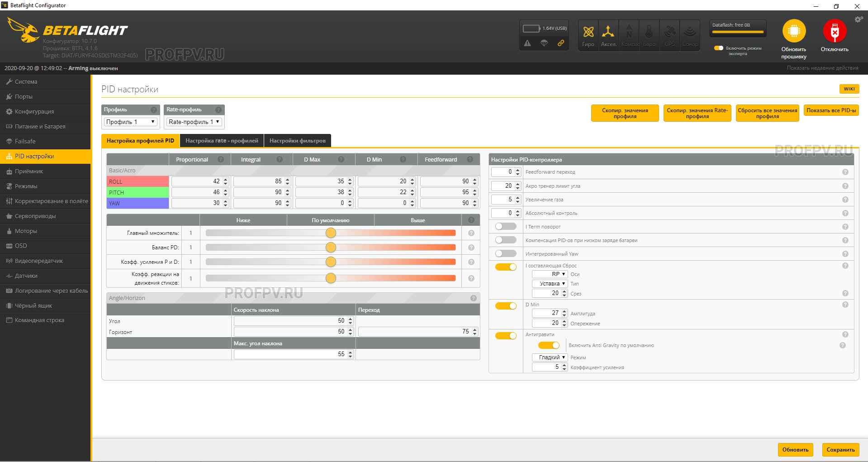Viewport: 868px width, 462px height.
Task: Open the Profile 1 dropdown
Action: (x=130, y=122)
